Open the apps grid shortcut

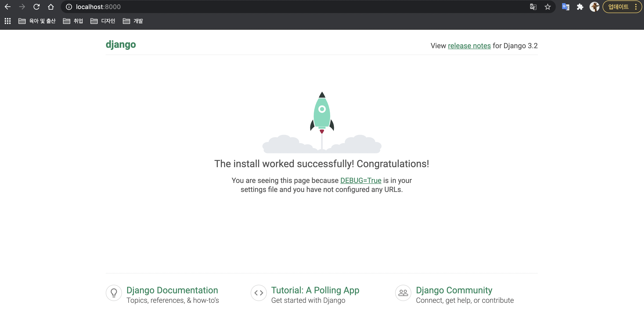(x=7, y=21)
